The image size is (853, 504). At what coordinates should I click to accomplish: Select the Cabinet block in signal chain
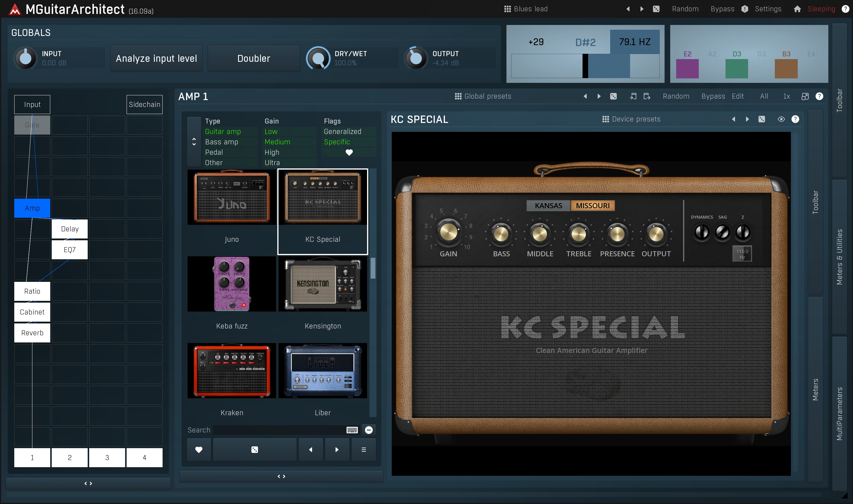(x=32, y=312)
